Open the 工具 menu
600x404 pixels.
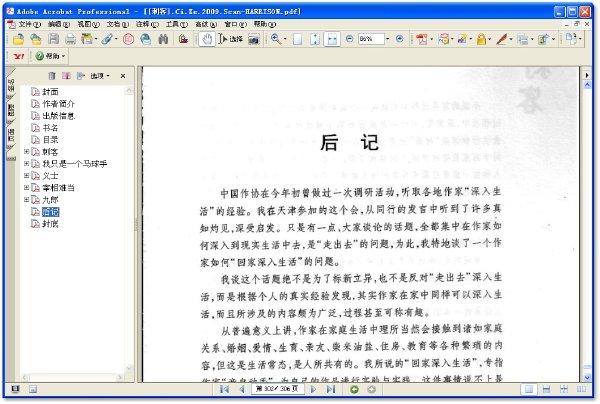click(177, 24)
